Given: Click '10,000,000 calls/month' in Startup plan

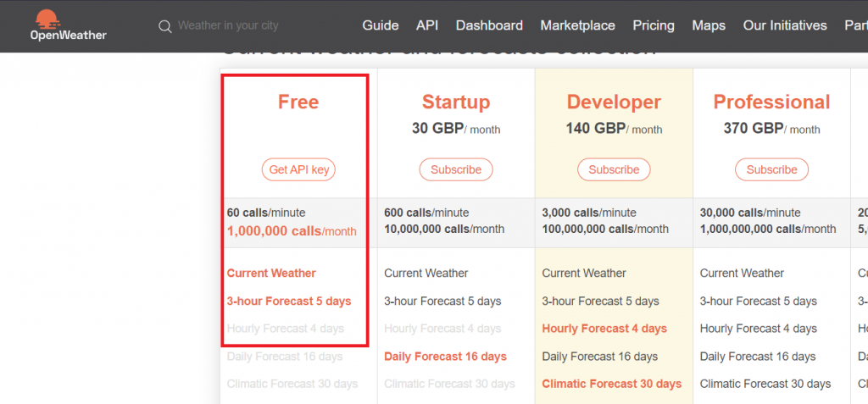Looking at the screenshot, I should 444,229.
